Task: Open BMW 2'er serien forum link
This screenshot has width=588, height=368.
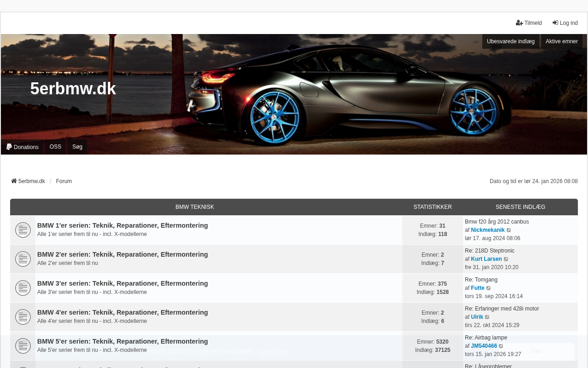Action: [x=123, y=254]
